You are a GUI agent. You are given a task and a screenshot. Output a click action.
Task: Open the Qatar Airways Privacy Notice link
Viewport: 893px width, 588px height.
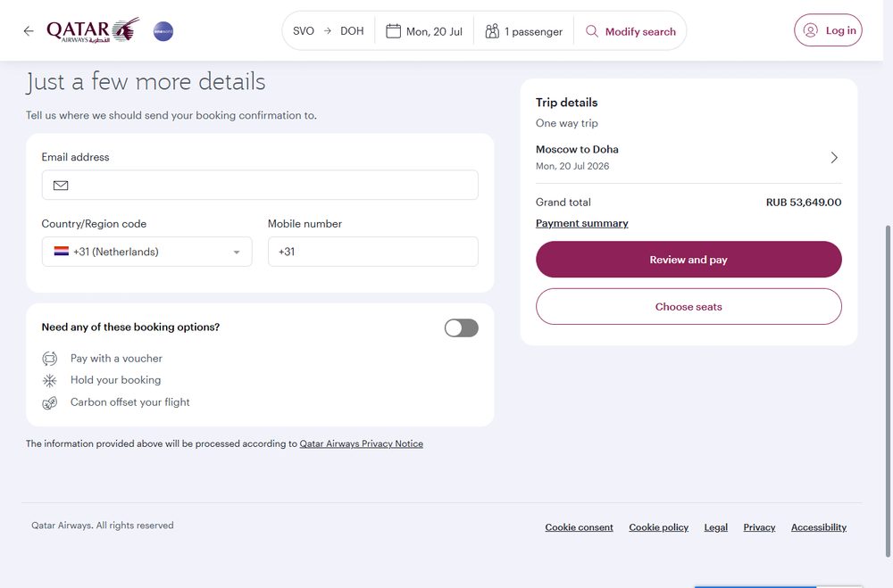(x=361, y=443)
